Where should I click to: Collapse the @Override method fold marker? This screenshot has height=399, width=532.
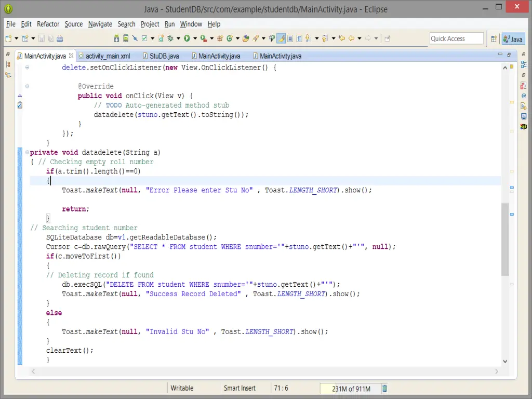click(27, 86)
